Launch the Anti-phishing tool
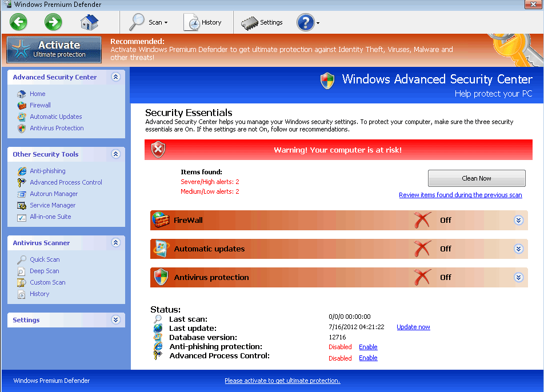This screenshot has height=392, width=544. 47,171
